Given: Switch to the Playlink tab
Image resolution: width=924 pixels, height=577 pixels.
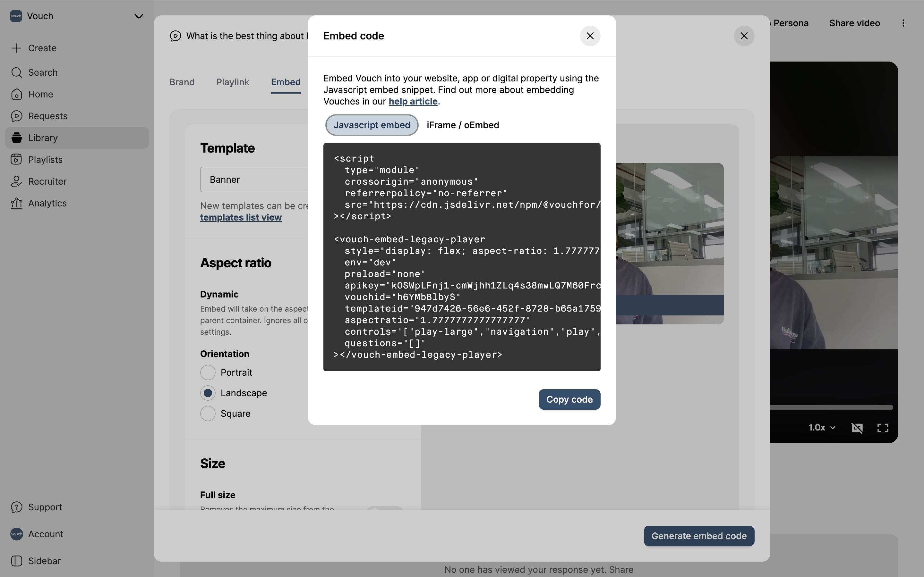Looking at the screenshot, I should point(233,82).
